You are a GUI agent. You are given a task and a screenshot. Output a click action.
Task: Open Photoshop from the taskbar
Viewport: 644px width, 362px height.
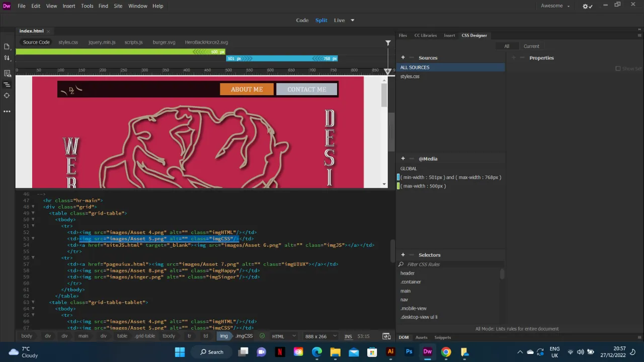point(409,352)
